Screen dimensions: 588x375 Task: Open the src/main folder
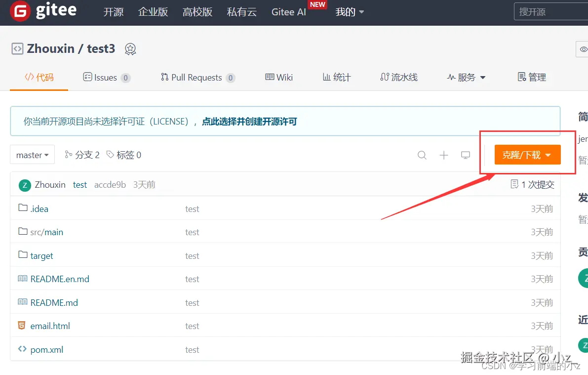point(47,232)
